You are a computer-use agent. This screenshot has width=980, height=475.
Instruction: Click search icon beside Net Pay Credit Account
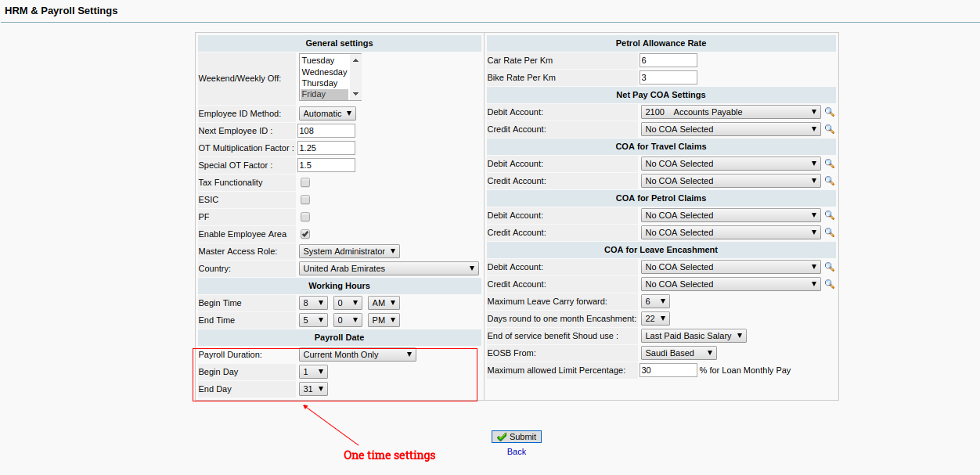pos(830,129)
